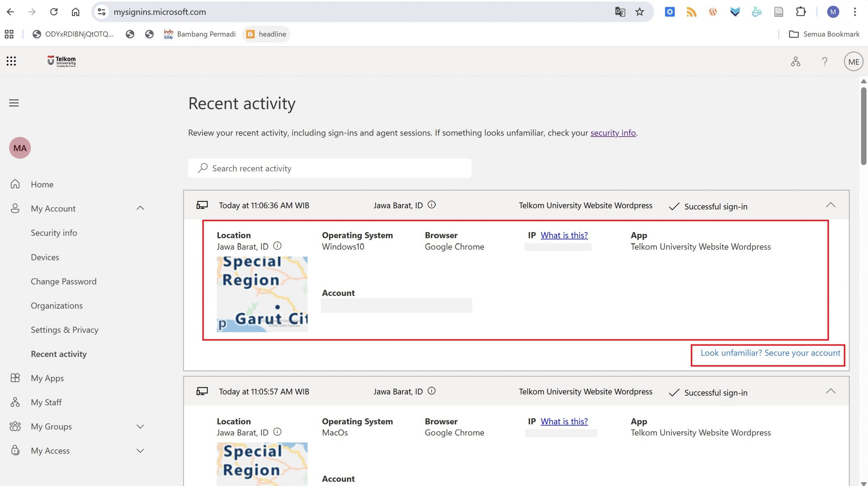This screenshot has height=486, width=868.
Task: Bookmark this page with the star icon
Action: point(639,12)
